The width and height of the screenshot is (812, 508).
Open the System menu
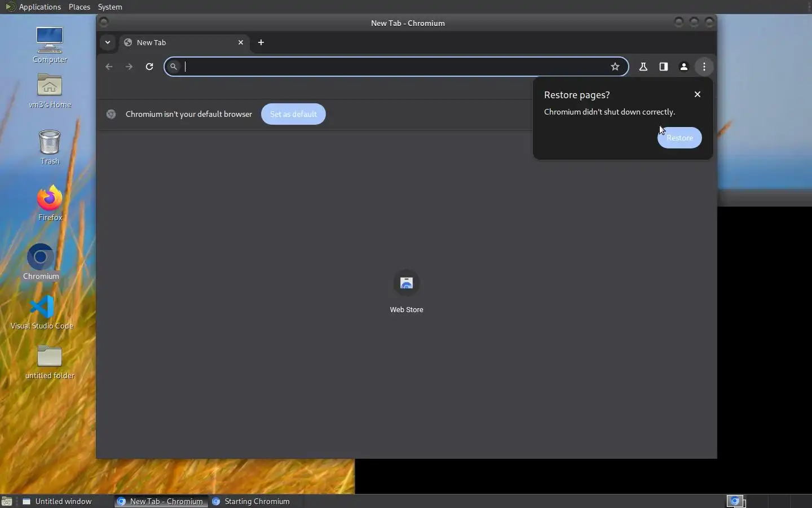point(110,7)
